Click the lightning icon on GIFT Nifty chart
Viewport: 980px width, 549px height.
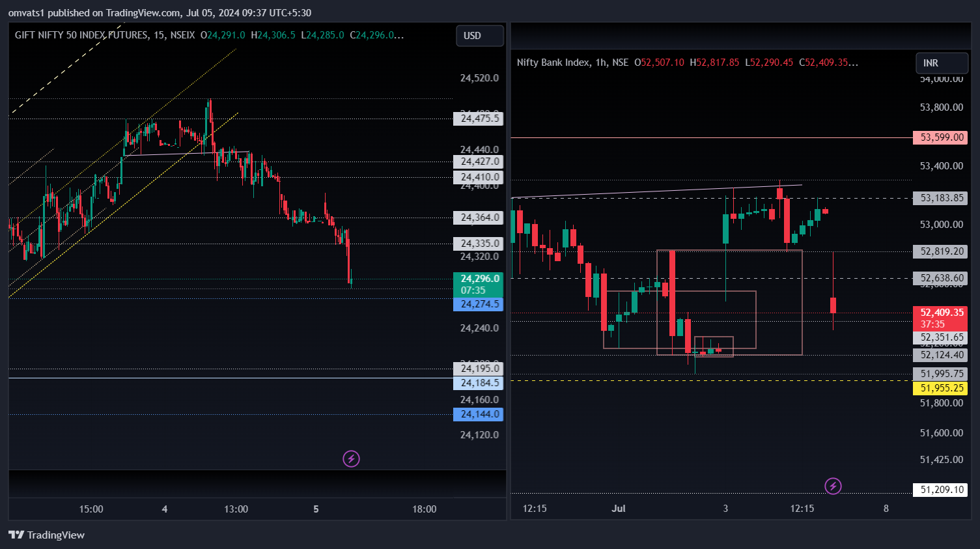click(x=351, y=459)
